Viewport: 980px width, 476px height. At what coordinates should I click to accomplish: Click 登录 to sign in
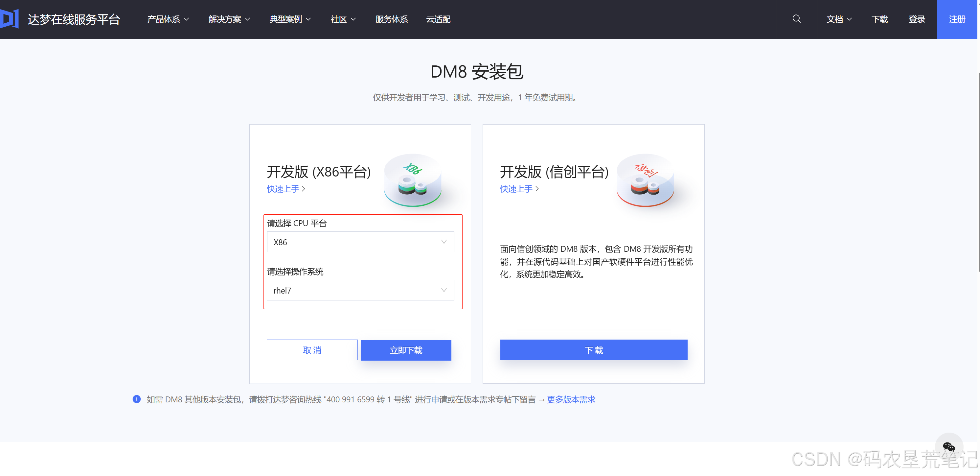[917, 19]
